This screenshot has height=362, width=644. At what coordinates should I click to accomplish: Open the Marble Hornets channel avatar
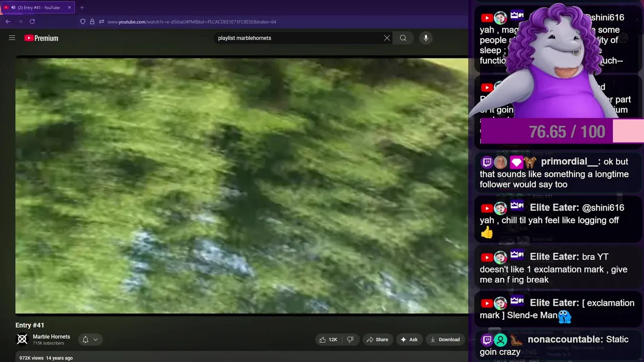22,339
